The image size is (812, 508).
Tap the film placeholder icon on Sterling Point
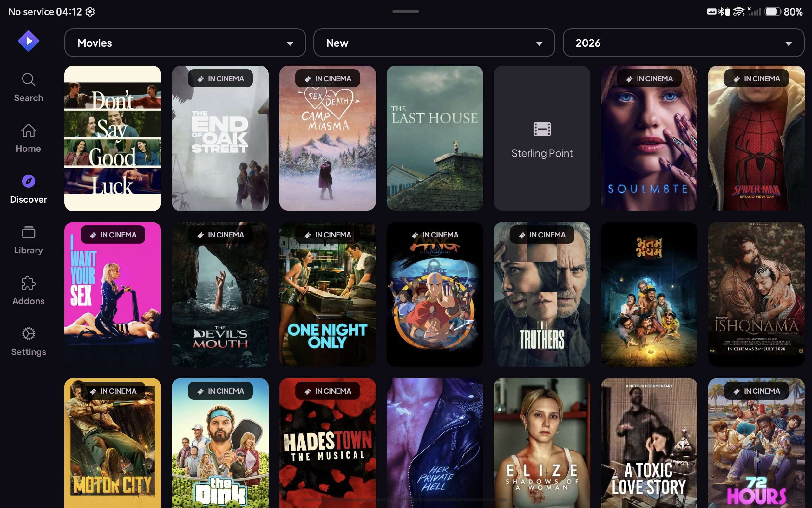[x=542, y=129]
